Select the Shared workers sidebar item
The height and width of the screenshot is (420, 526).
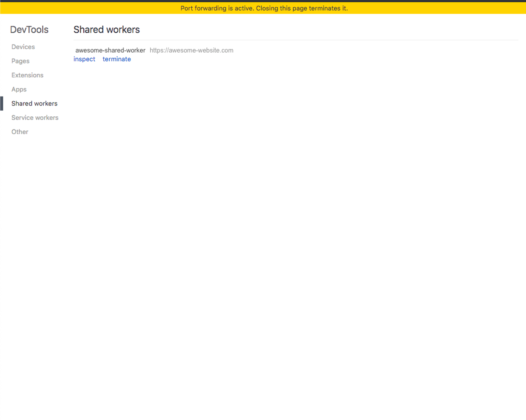click(x=34, y=104)
